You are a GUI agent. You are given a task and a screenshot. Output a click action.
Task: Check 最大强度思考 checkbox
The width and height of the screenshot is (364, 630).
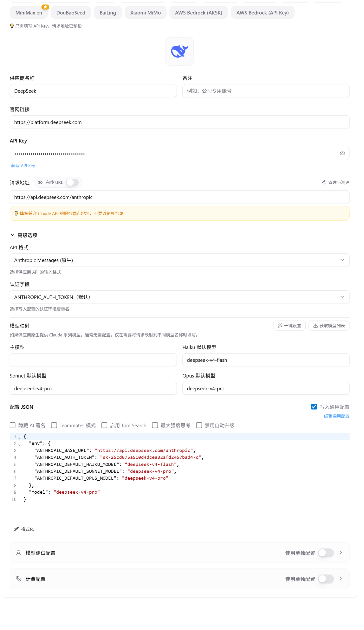(155, 425)
